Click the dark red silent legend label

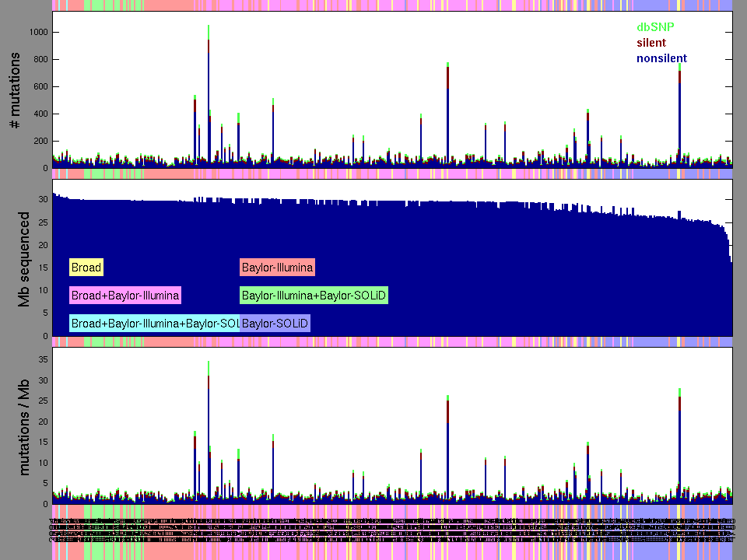651,43
